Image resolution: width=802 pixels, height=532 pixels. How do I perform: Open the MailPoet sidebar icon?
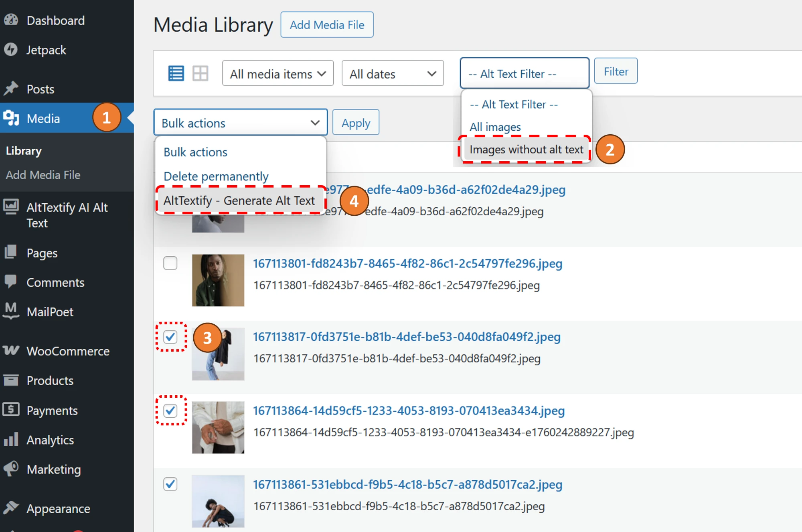point(11,312)
